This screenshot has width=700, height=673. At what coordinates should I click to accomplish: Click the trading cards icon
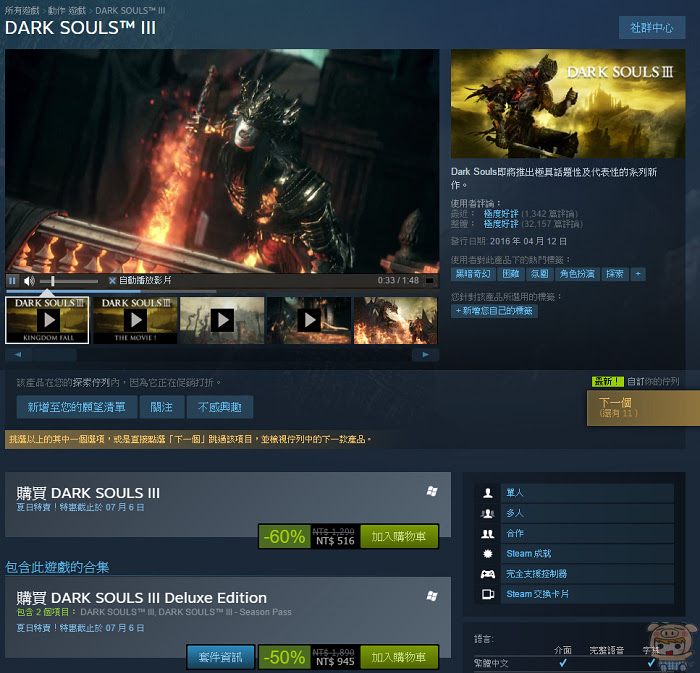[x=488, y=594]
